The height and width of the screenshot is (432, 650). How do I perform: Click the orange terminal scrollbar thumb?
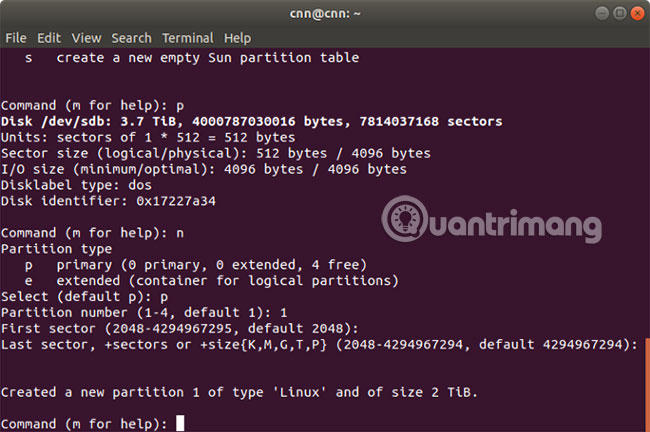[x=646, y=383]
